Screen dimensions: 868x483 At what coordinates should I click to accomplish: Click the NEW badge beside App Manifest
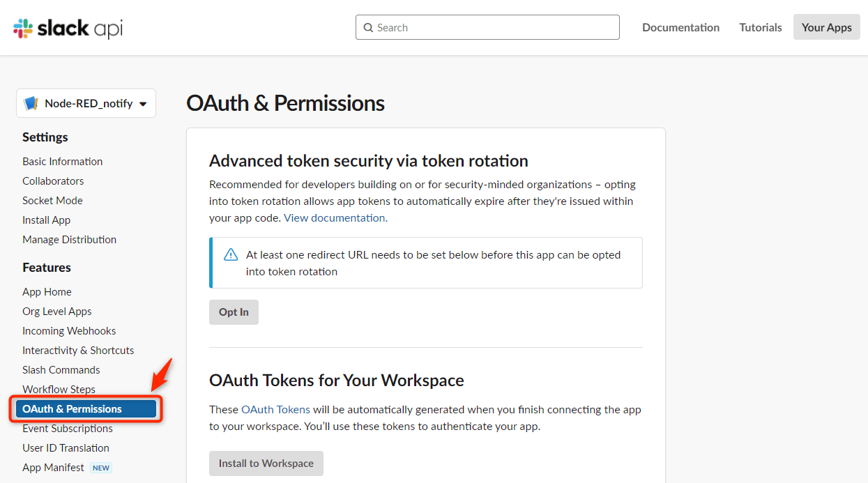point(101,468)
